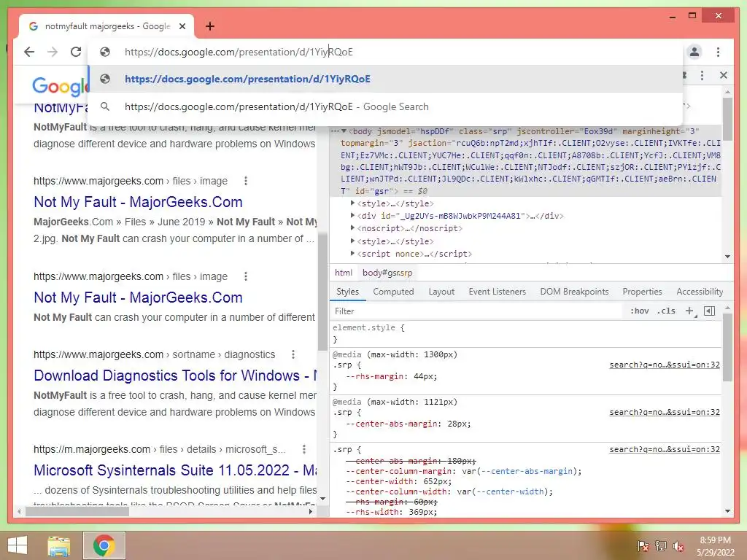The height and width of the screenshot is (560, 747).
Task: Expand the script nonce node
Action: tap(352, 253)
